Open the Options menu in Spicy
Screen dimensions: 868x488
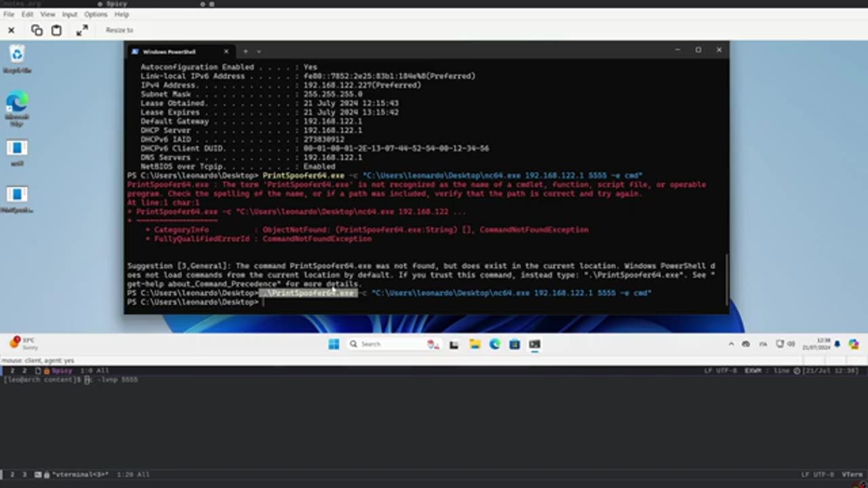96,14
